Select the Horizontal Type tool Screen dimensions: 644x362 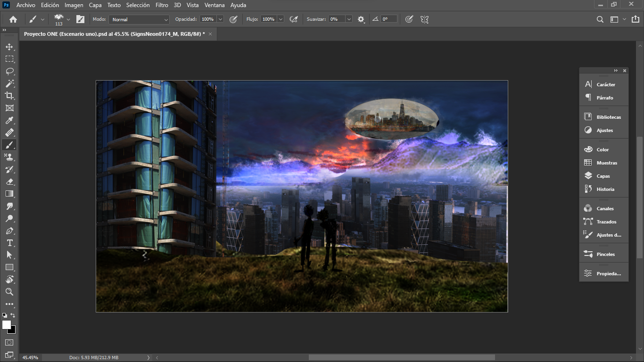tap(9, 243)
